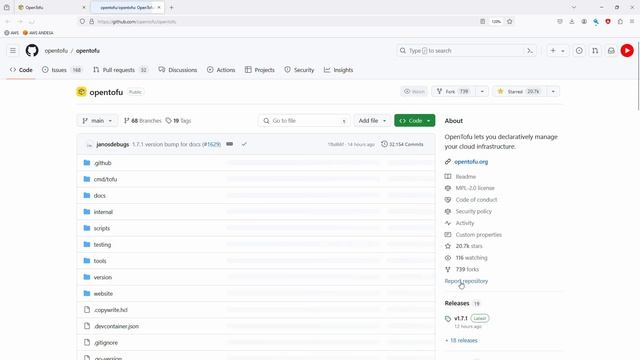This screenshot has width=640, height=360.
Task: Open the .gitignore file
Action: [106, 342]
